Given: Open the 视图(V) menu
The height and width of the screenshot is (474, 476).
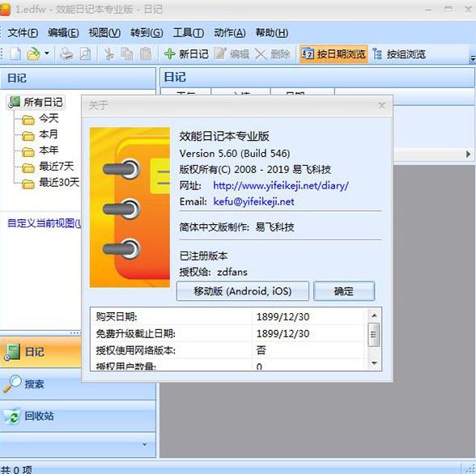Looking at the screenshot, I should (x=104, y=32).
